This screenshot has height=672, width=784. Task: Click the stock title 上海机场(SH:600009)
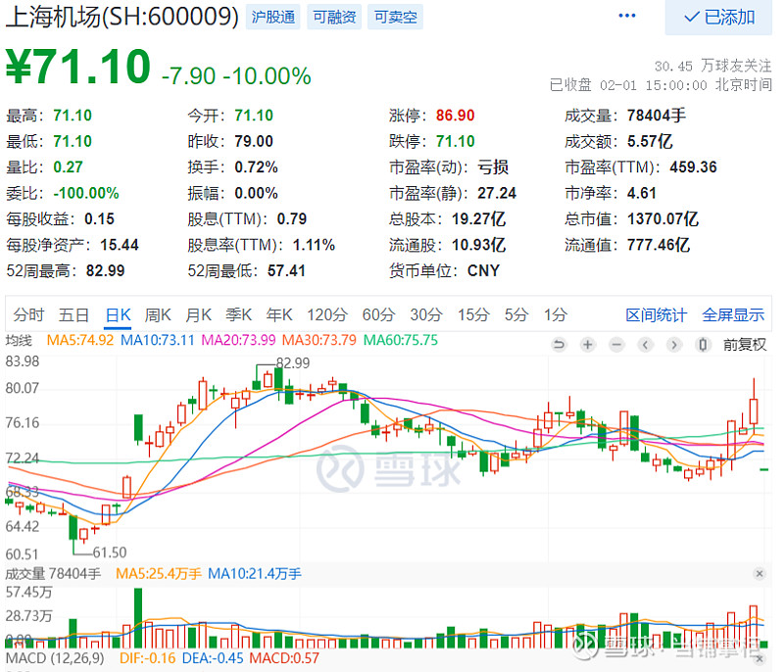[122, 17]
